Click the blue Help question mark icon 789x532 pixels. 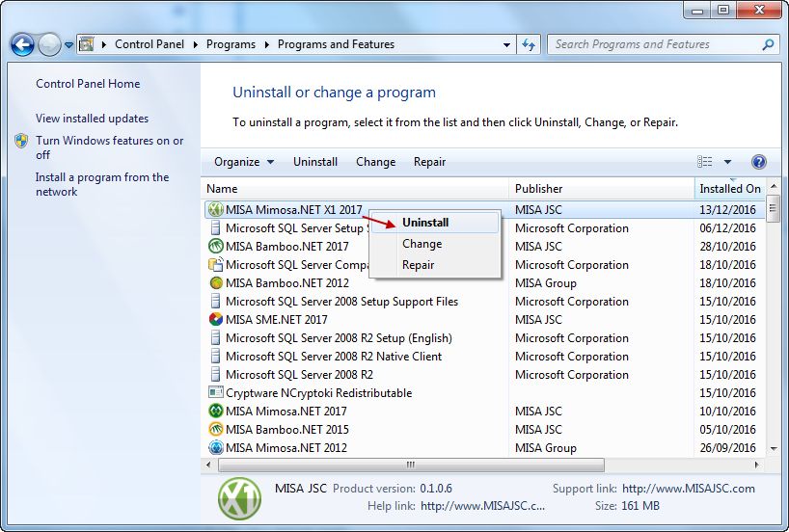[x=759, y=161]
